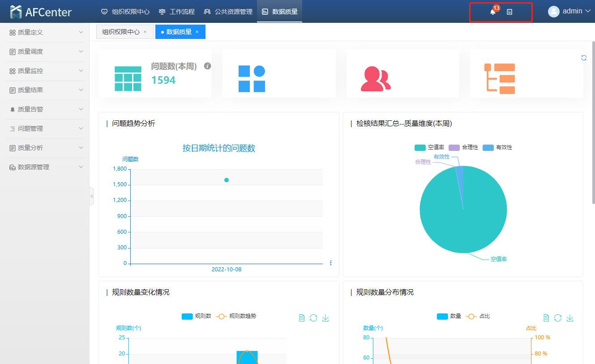
Task: Refresh the 规则数量分布情况 chart
Action: [558, 318]
